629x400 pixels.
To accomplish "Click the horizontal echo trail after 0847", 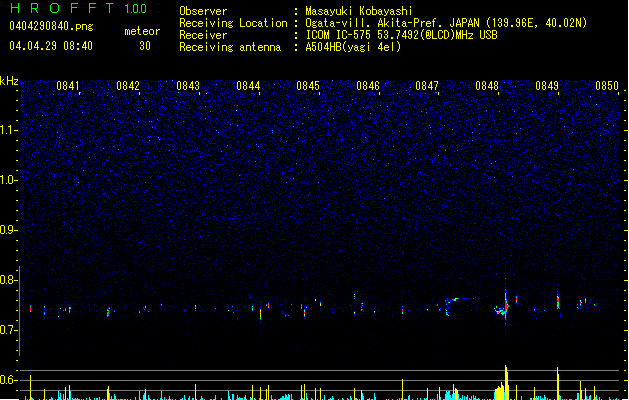I will click(x=461, y=299).
